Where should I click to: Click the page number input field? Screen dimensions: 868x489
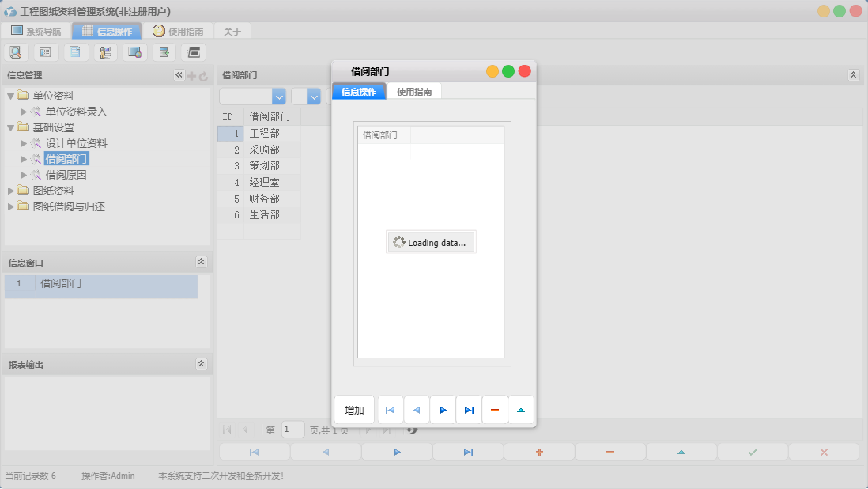pyautogui.click(x=292, y=430)
